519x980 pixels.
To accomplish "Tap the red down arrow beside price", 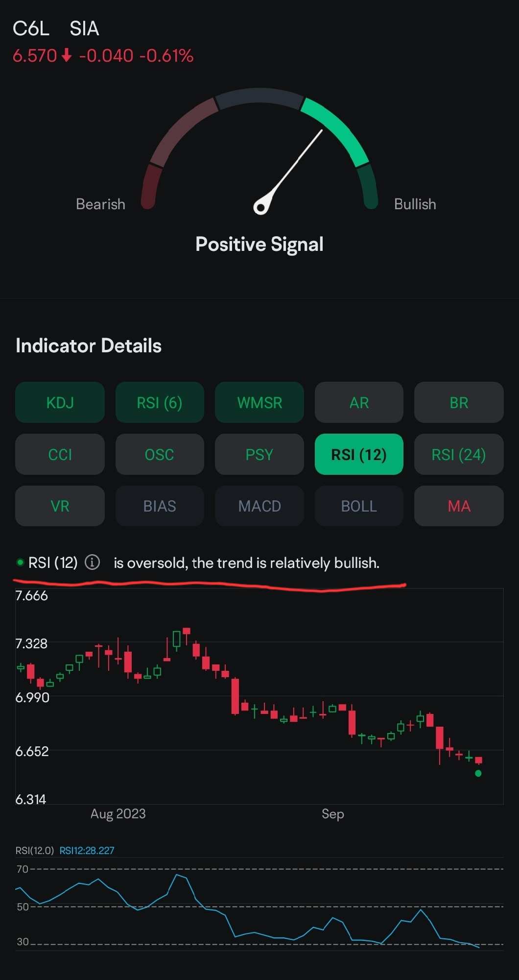I will (67, 56).
